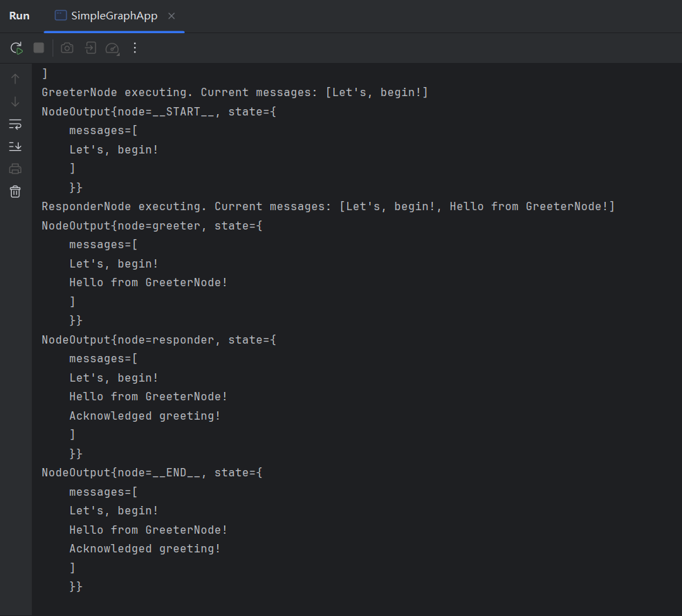Click the NodeOutput node=__START__ line
The height and width of the screenshot is (616, 682).
click(x=158, y=111)
